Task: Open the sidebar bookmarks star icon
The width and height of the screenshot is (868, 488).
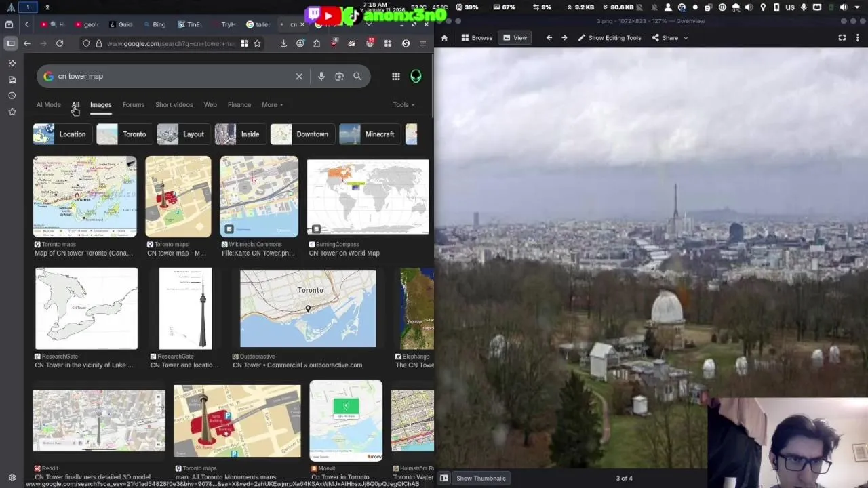Action: [x=12, y=112]
